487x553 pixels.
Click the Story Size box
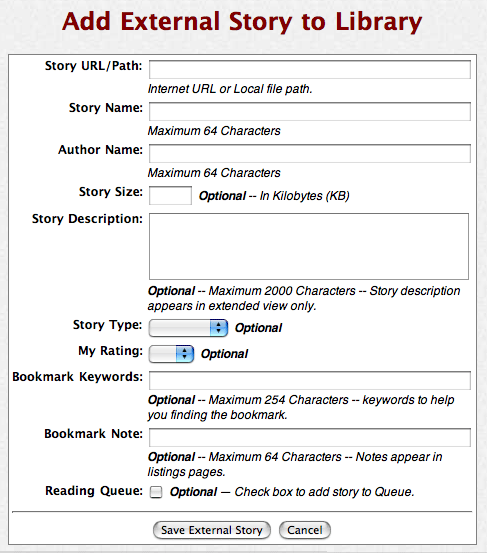170,195
